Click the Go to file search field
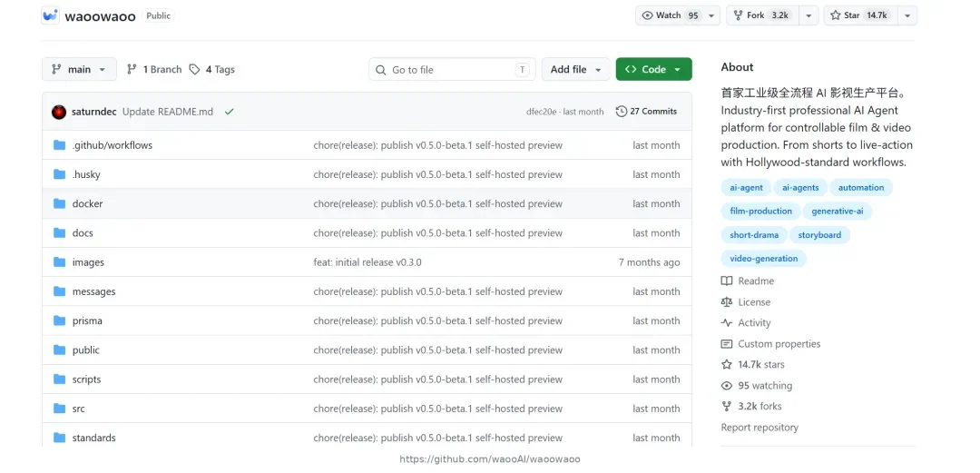This screenshot has height=473, width=980. click(452, 69)
